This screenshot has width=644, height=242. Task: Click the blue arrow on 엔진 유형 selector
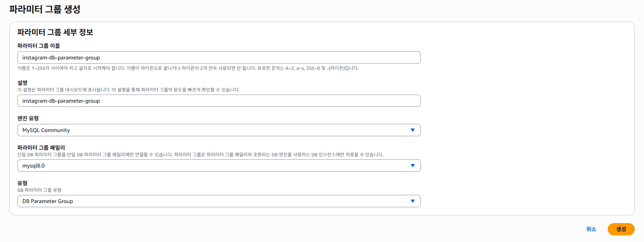pyautogui.click(x=413, y=130)
